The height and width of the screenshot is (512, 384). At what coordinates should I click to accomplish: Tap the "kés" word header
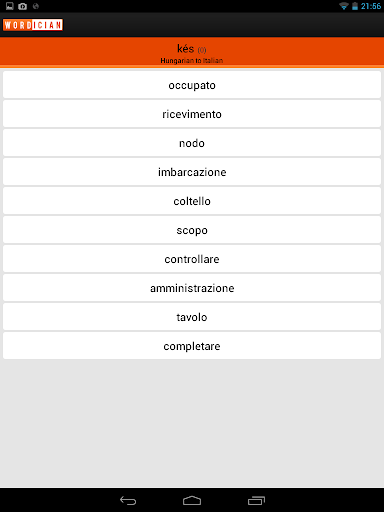185,49
